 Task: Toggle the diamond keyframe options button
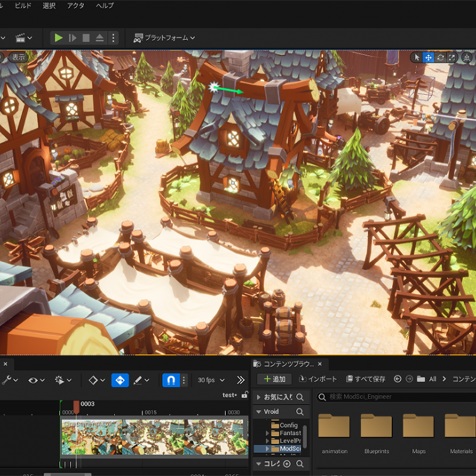click(x=94, y=380)
